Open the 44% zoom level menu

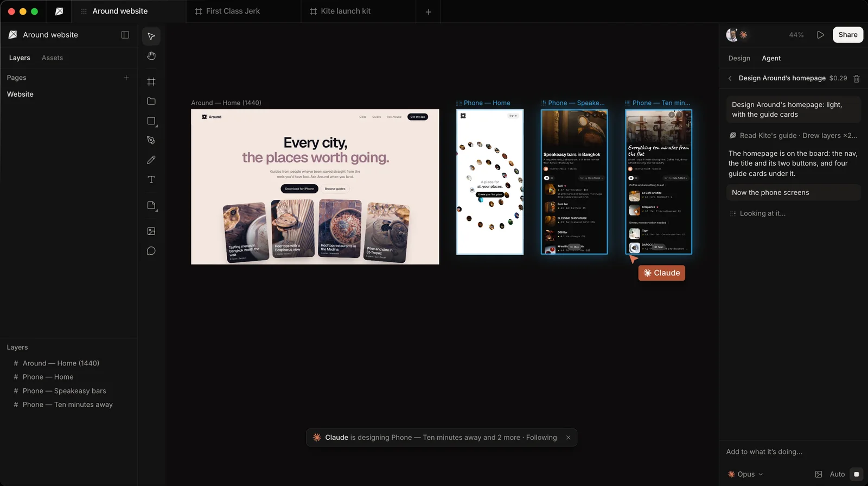pyautogui.click(x=796, y=35)
